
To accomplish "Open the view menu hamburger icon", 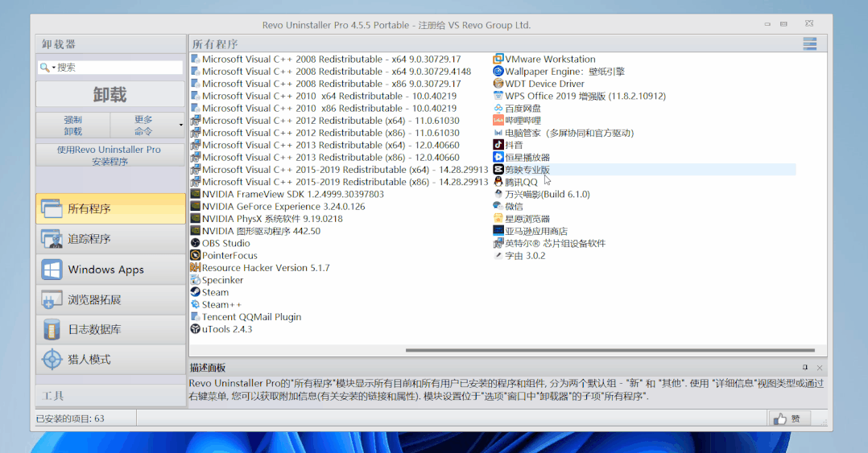I will (809, 43).
